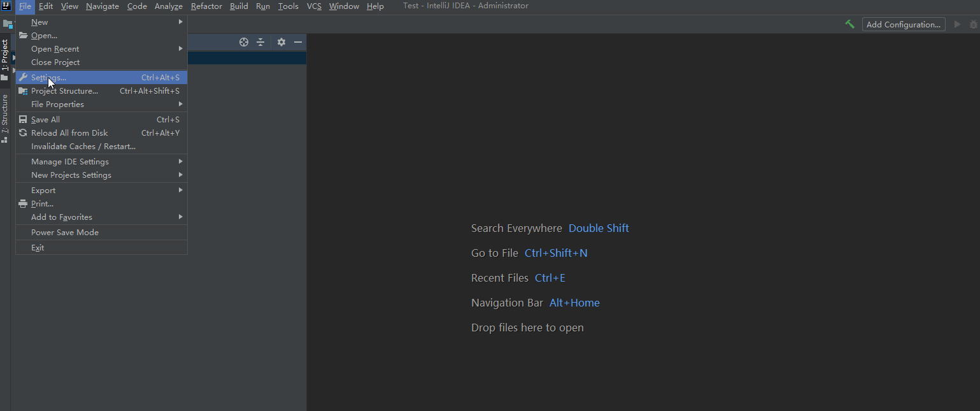Open Project panel gear options
Viewport: 980px width, 411px height.
[x=281, y=42]
